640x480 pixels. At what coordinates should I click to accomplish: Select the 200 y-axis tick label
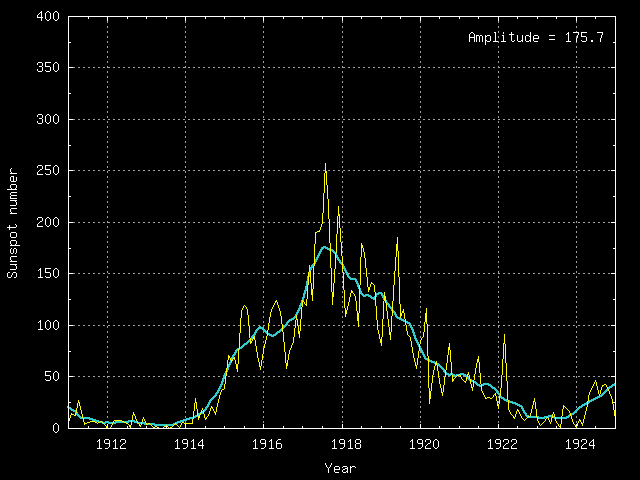point(49,222)
